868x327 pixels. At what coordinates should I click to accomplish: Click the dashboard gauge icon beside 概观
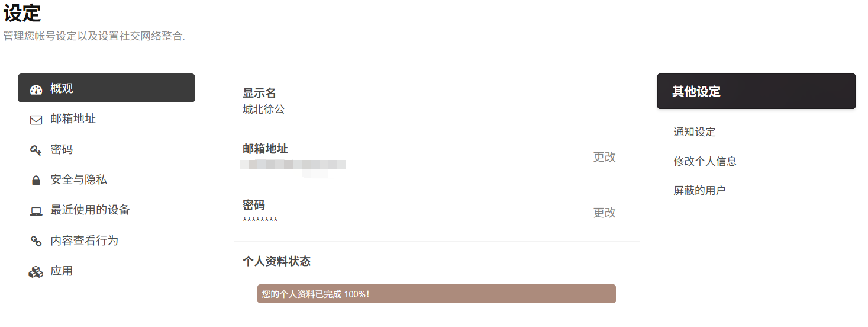[x=36, y=89]
